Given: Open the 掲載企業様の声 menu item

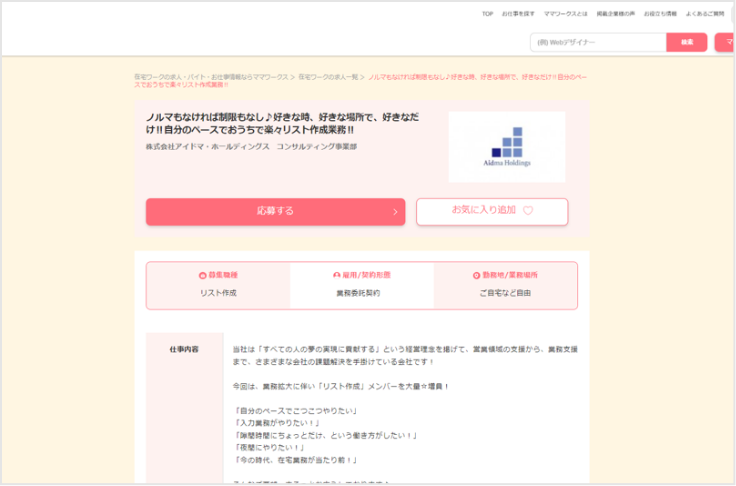Looking at the screenshot, I should tap(615, 14).
